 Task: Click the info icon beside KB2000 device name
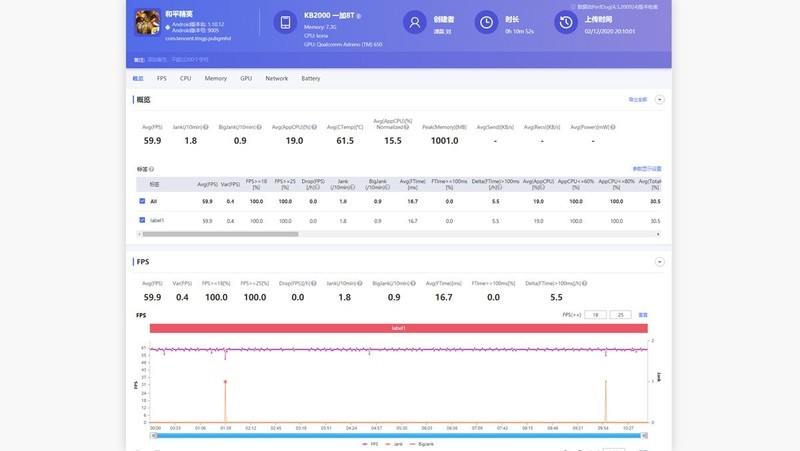coord(359,17)
